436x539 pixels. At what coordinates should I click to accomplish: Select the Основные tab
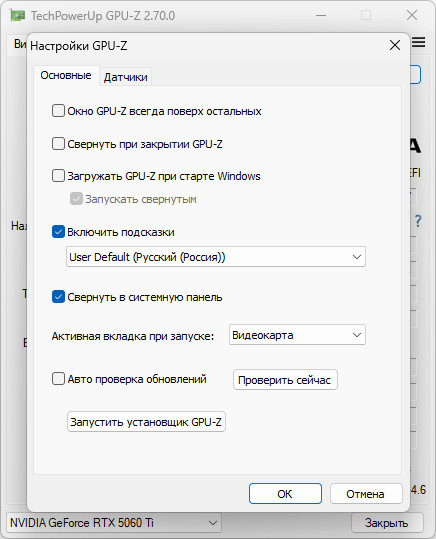click(x=66, y=75)
